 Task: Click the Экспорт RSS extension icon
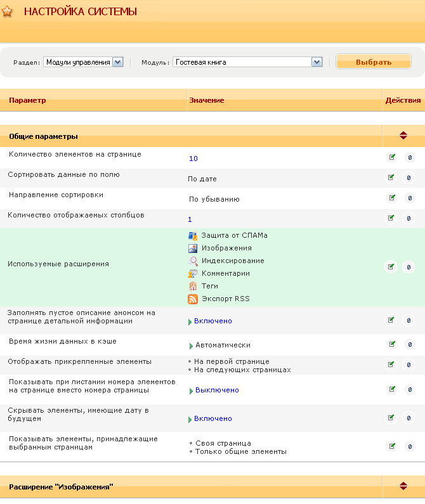click(x=193, y=299)
